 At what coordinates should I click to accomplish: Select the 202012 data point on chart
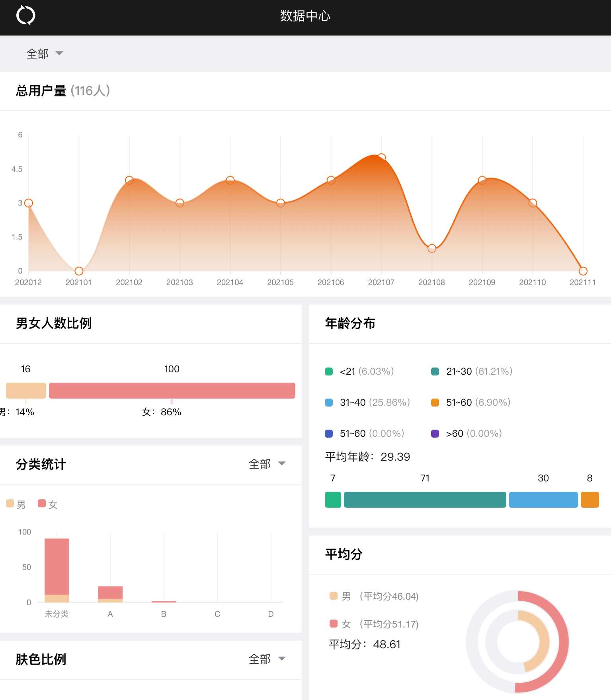[28, 203]
